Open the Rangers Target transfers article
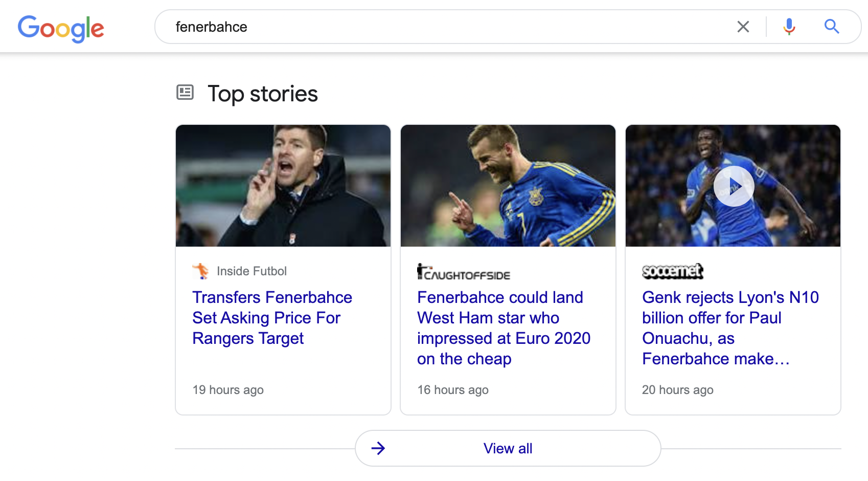The width and height of the screenshot is (868, 481). [272, 318]
